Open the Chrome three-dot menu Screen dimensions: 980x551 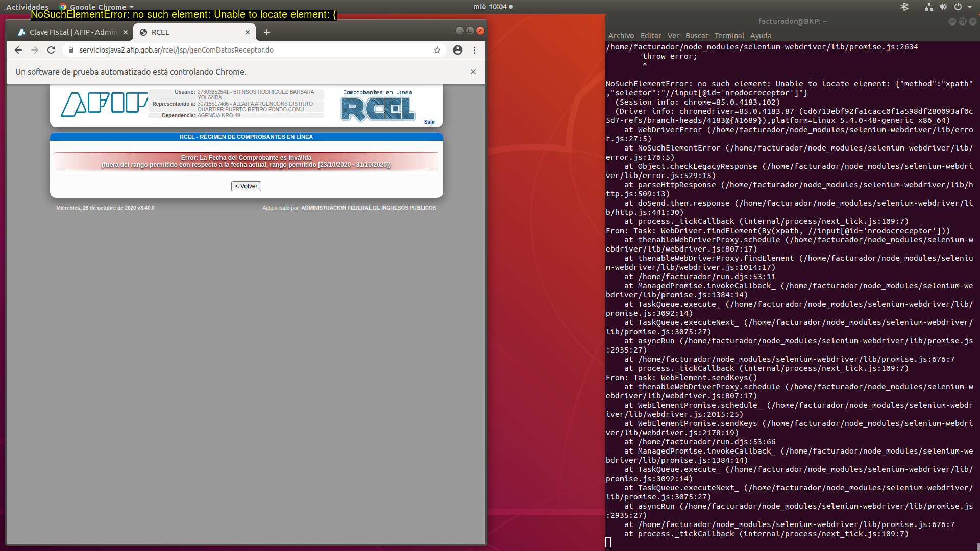tap(475, 50)
